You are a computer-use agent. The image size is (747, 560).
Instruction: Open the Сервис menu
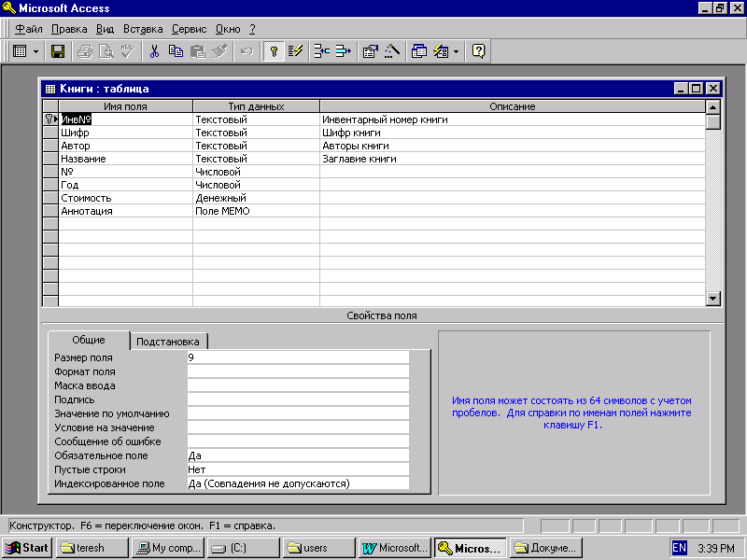[x=190, y=29]
